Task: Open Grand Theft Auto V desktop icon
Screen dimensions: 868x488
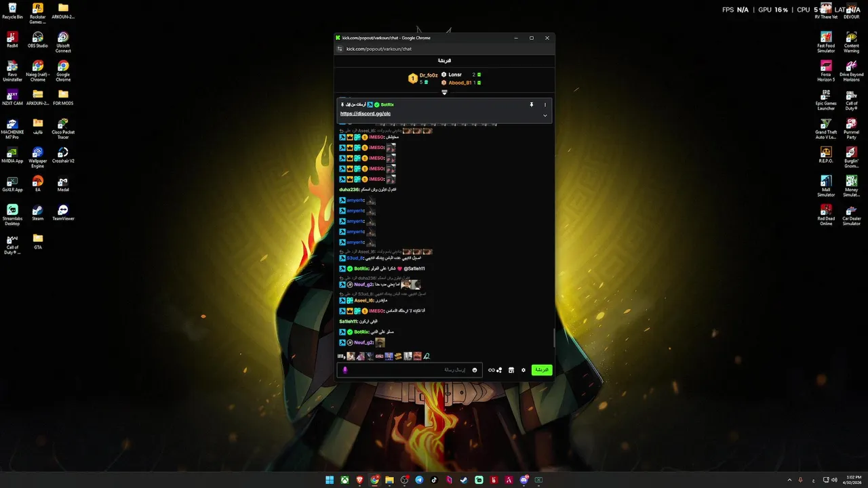Action: [826, 129]
